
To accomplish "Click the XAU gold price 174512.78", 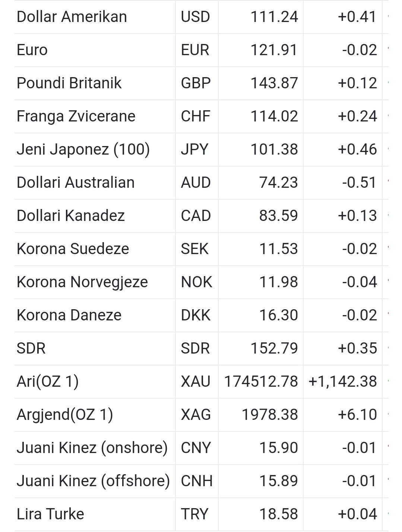I will click(261, 381).
